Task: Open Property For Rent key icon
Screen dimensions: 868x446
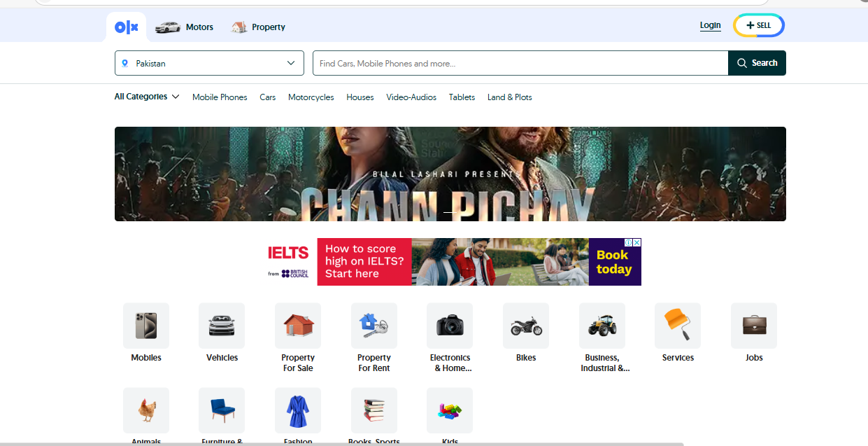Action: click(x=374, y=326)
